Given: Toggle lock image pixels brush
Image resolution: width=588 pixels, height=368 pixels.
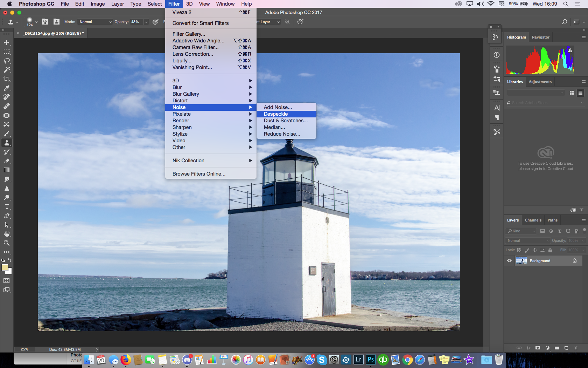Looking at the screenshot, I should click(527, 250).
